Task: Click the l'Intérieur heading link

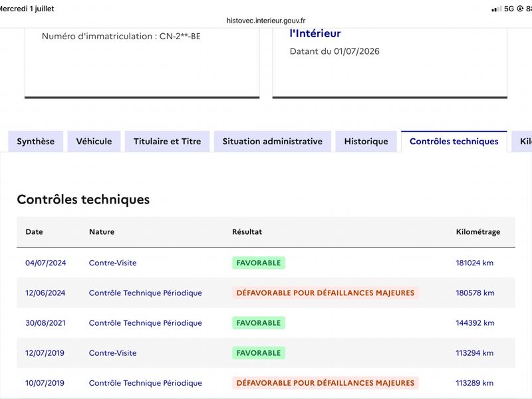Action: [x=315, y=34]
